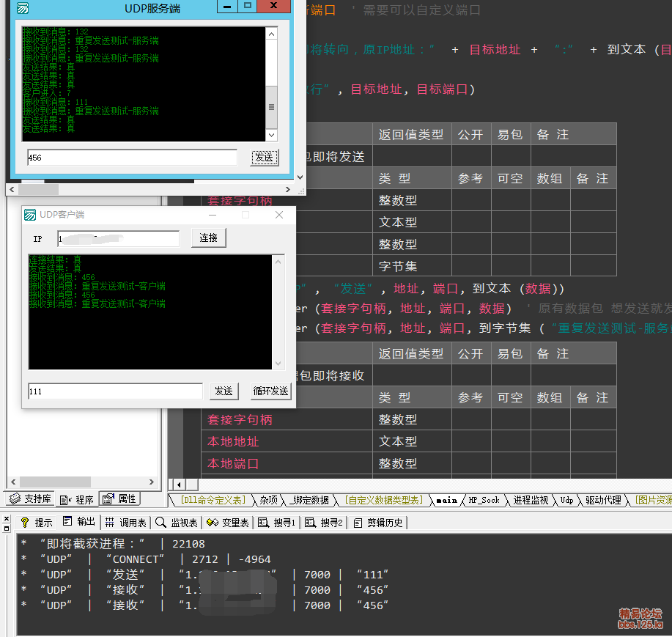Click the UDP服务端 window title icon

coord(23,8)
